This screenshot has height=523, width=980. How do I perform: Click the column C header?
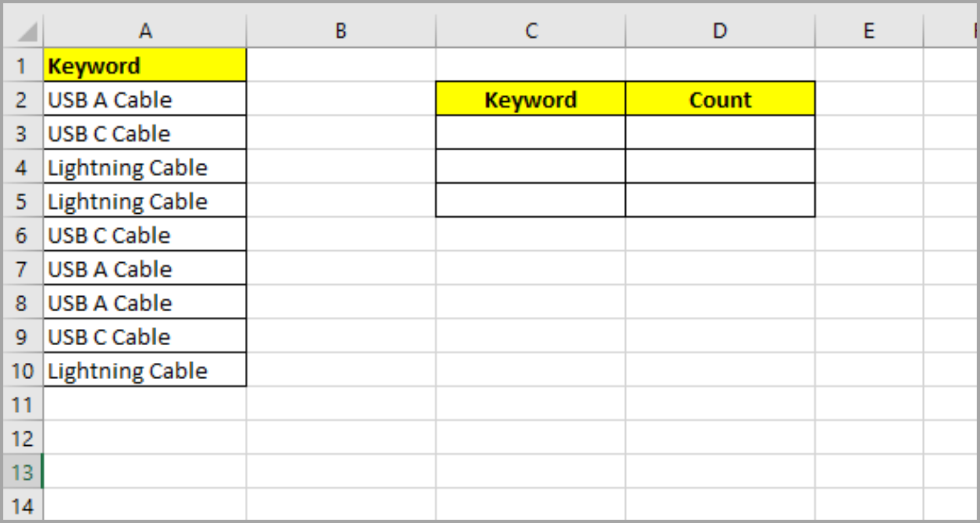pyautogui.click(x=531, y=30)
